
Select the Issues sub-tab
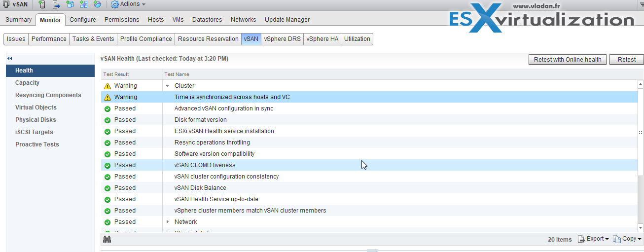(x=16, y=39)
